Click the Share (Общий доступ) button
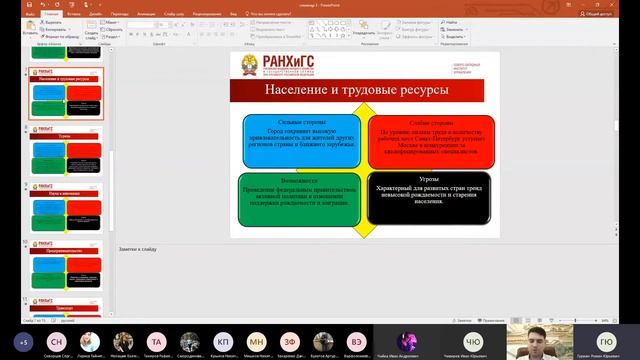Screen dimensions: 640x360 click(596, 14)
